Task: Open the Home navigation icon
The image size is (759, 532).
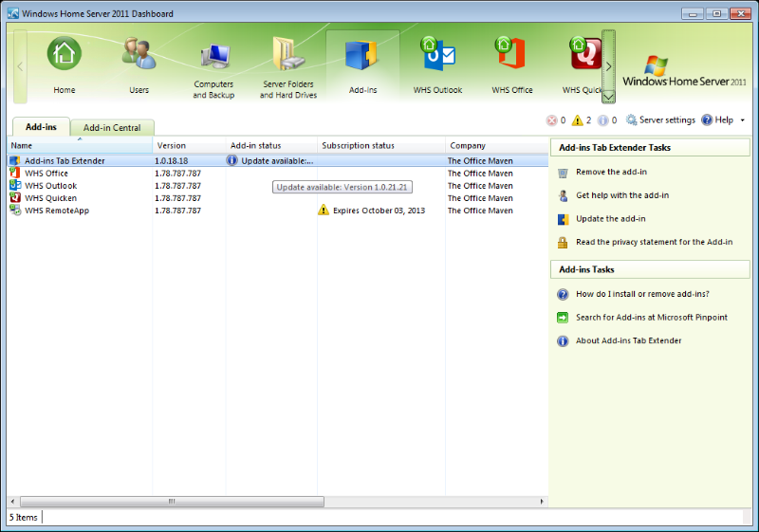Action: tap(64, 53)
